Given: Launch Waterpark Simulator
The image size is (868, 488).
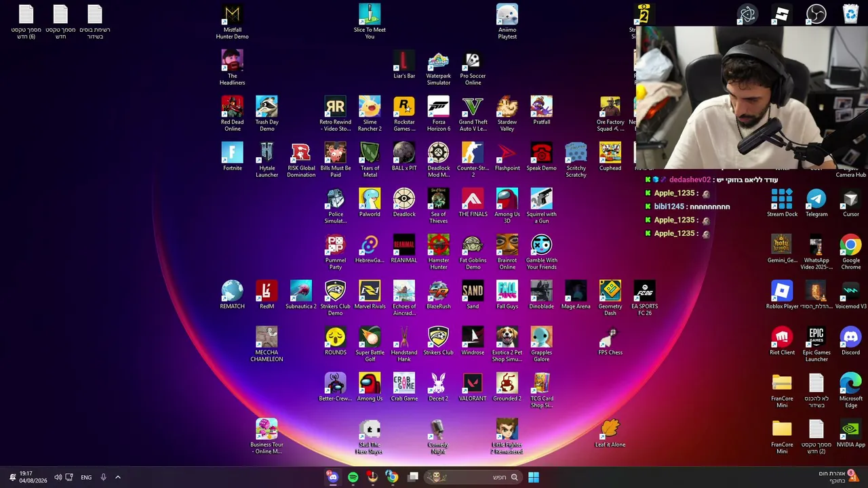Looking at the screenshot, I should coord(438,68).
